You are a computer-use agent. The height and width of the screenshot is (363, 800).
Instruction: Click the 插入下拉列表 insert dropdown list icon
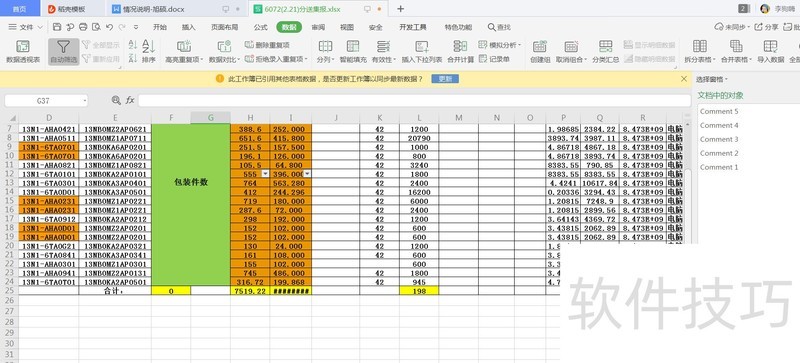point(421,52)
